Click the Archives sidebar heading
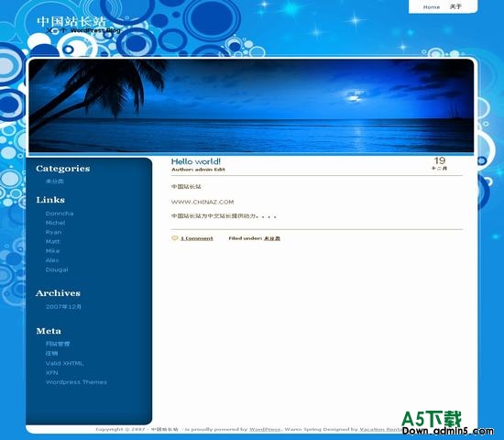 click(58, 293)
